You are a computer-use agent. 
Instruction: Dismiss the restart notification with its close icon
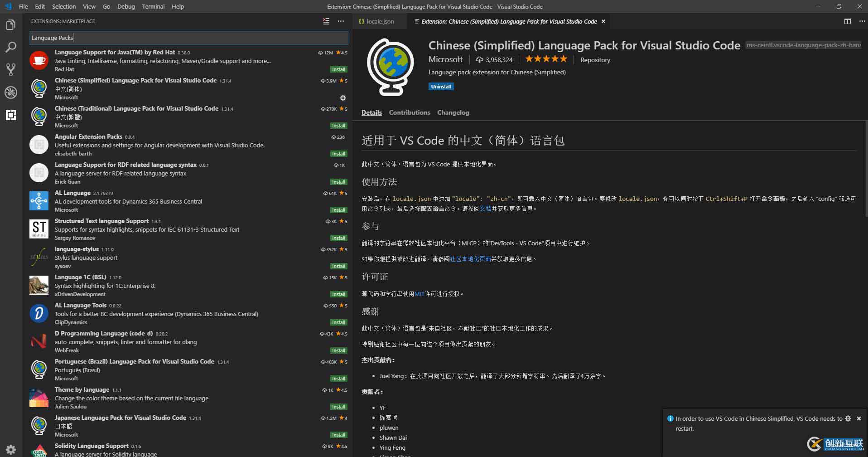859,418
